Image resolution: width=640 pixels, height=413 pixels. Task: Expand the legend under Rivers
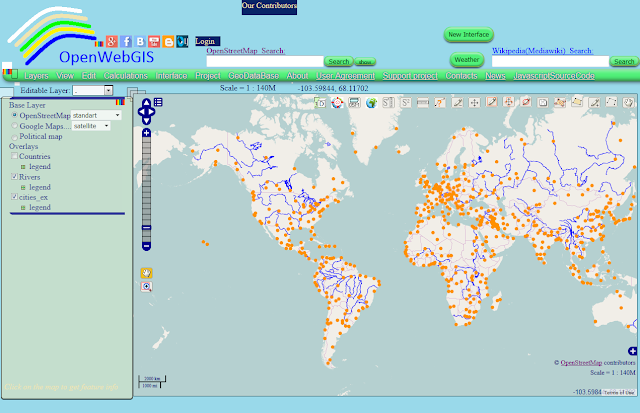[x=23, y=187]
